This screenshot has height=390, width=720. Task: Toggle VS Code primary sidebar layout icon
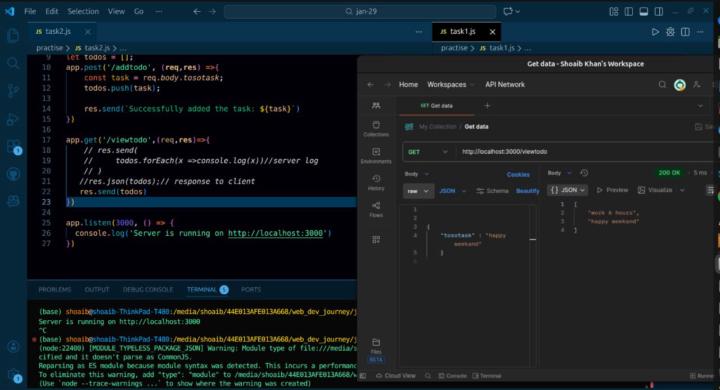[629, 11]
